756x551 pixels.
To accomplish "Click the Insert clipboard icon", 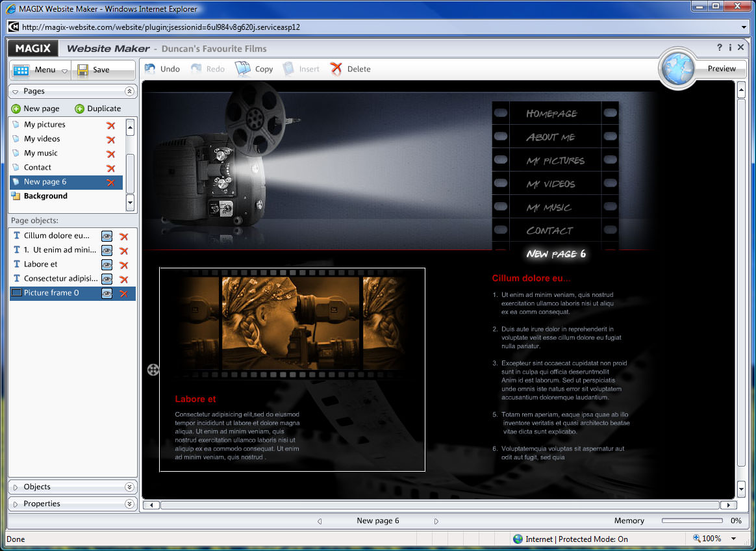I will (x=288, y=69).
